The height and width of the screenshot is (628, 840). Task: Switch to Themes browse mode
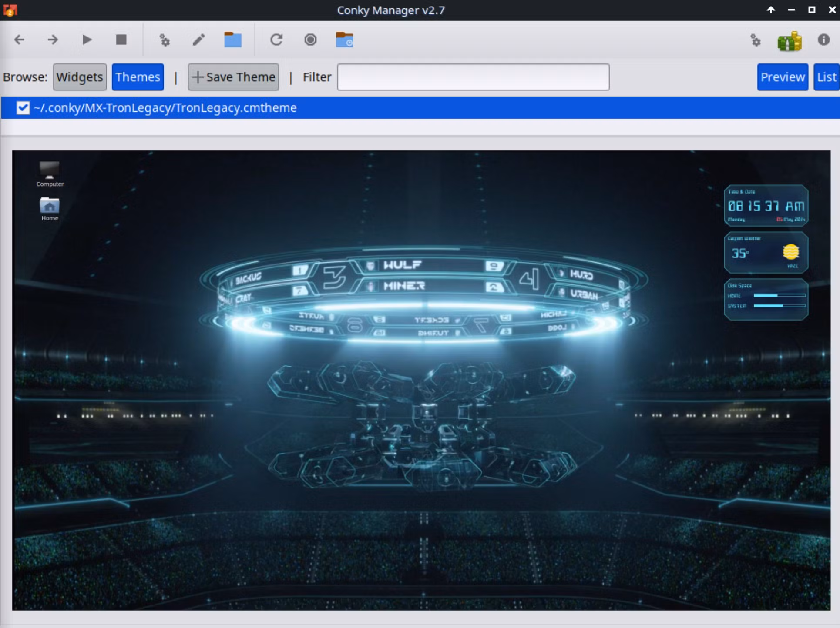click(138, 77)
